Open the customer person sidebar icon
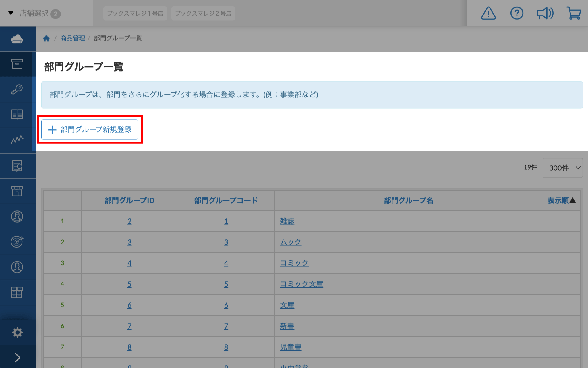The width and height of the screenshot is (588, 368). click(17, 267)
